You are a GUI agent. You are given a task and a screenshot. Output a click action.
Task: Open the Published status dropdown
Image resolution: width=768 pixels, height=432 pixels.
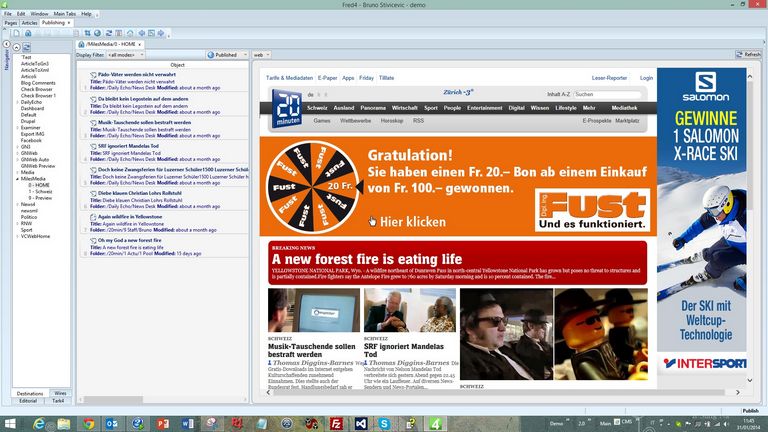(227, 55)
